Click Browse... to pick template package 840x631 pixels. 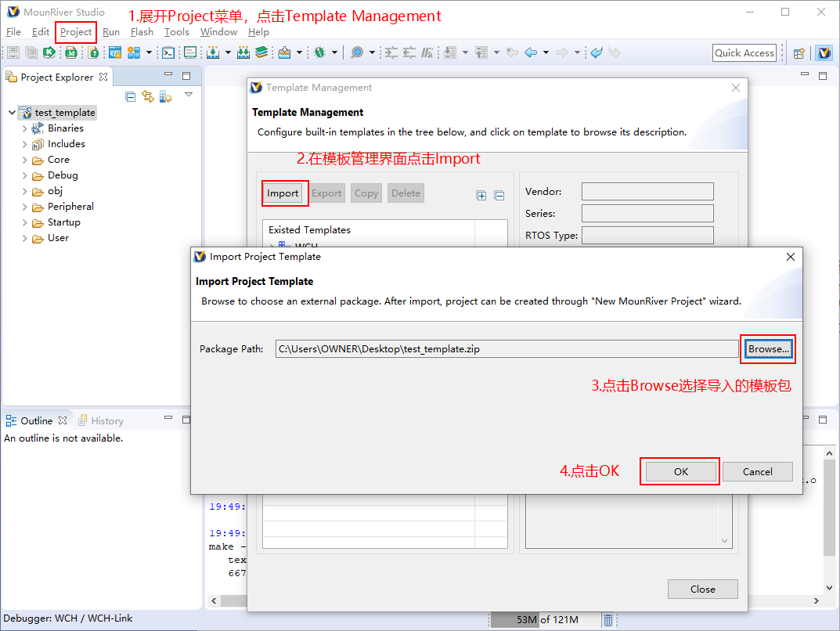[768, 349]
